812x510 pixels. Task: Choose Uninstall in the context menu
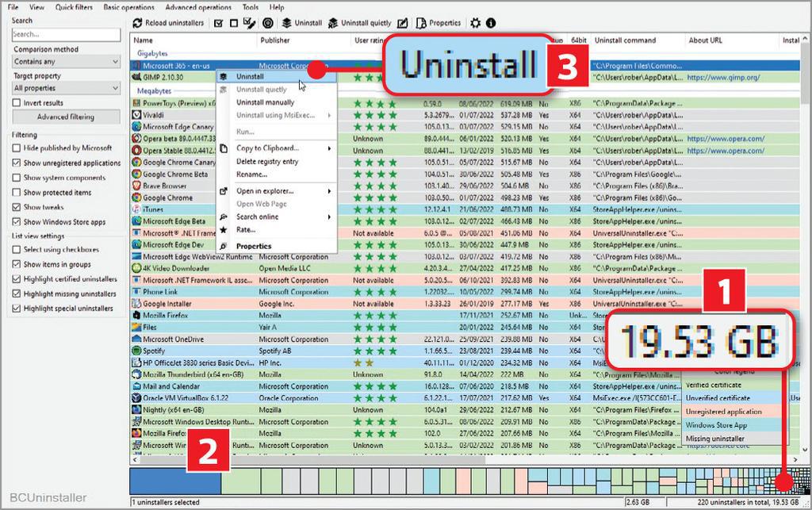(277, 77)
